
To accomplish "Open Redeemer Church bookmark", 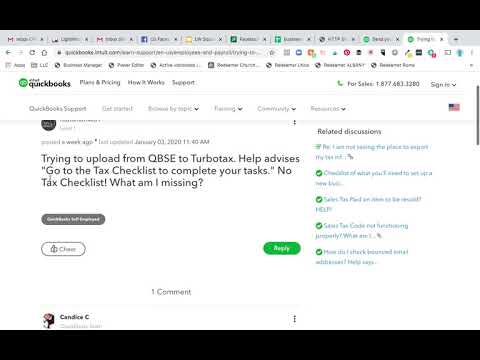I will (x=234, y=65).
